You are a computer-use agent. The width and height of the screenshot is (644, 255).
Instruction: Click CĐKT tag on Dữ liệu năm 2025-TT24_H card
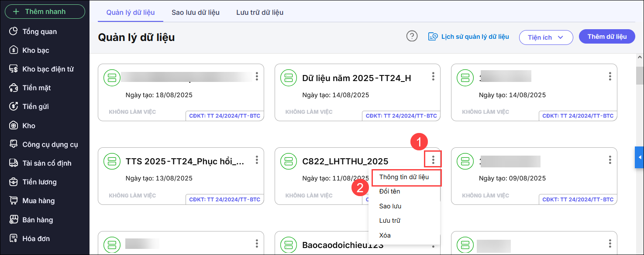point(401,116)
